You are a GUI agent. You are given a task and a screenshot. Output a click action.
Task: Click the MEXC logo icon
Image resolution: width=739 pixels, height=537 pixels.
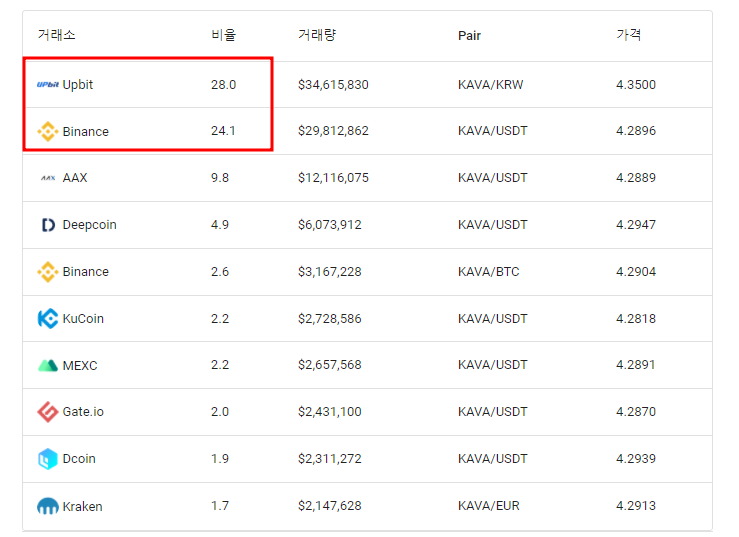tap(48, 365)
